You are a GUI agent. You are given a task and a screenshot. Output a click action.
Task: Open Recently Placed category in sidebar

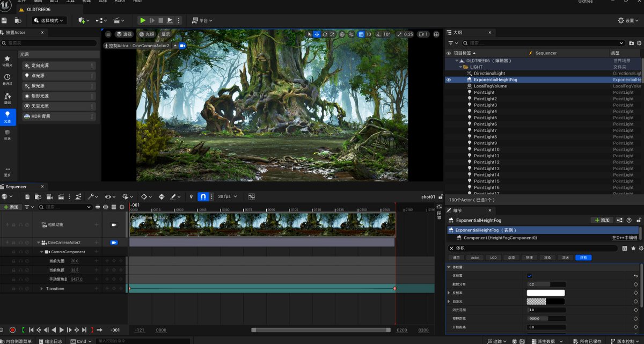[x=8, y=79]
